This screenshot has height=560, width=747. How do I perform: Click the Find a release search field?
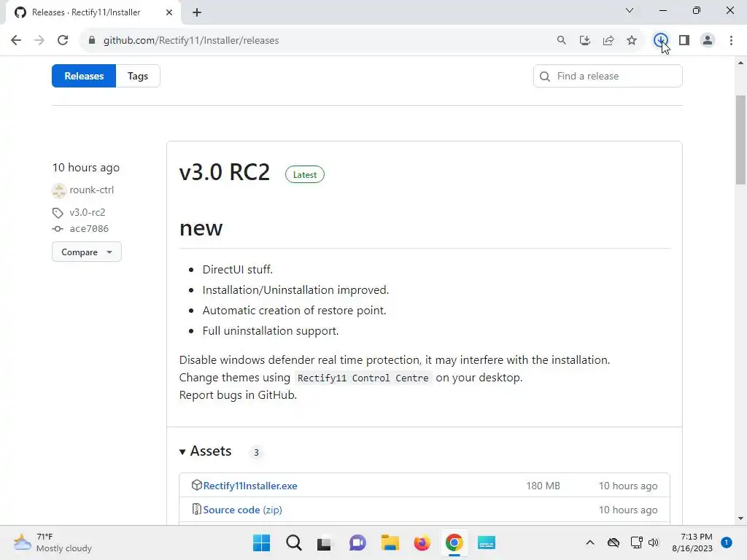pyautogui.click(x=608, y=76)
